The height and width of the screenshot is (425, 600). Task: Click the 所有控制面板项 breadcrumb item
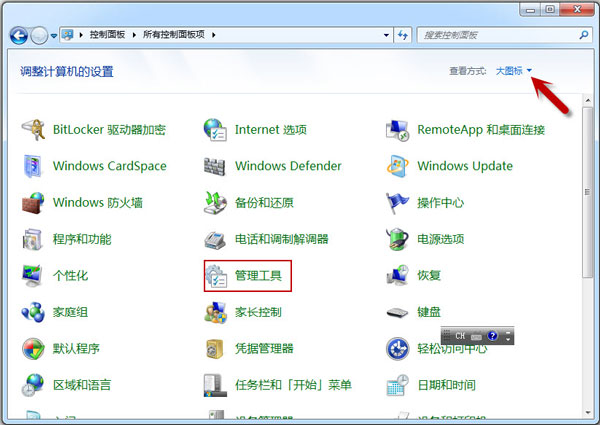pyautogui.click(x=174, y=35)
